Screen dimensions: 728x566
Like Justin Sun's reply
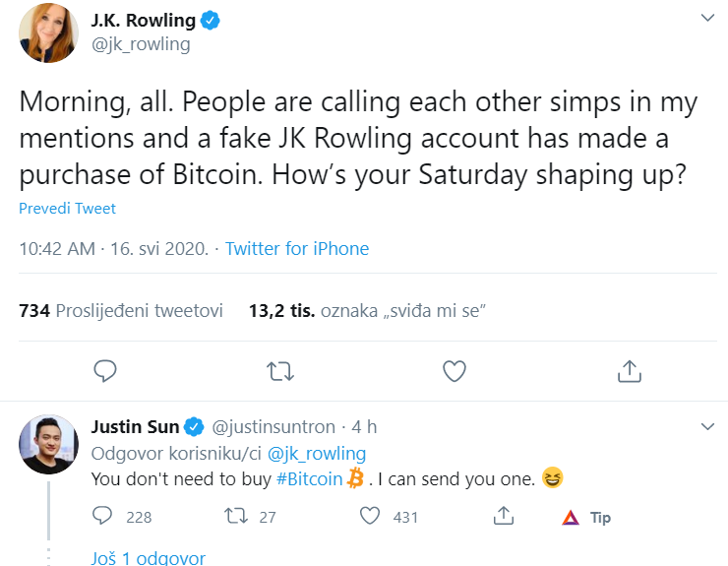tap(370, 516)
